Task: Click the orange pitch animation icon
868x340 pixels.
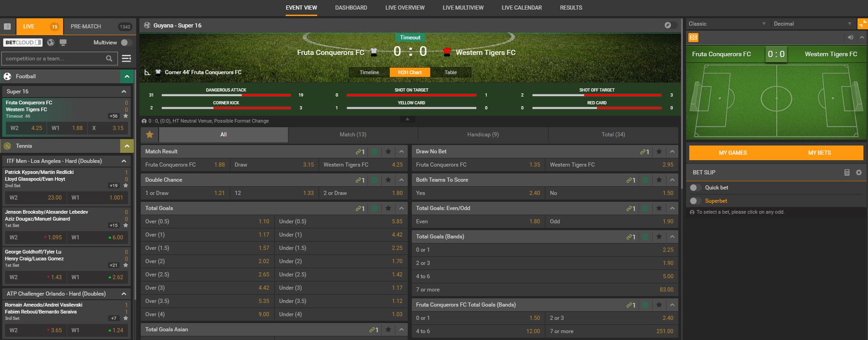Action: coord(693,38)
